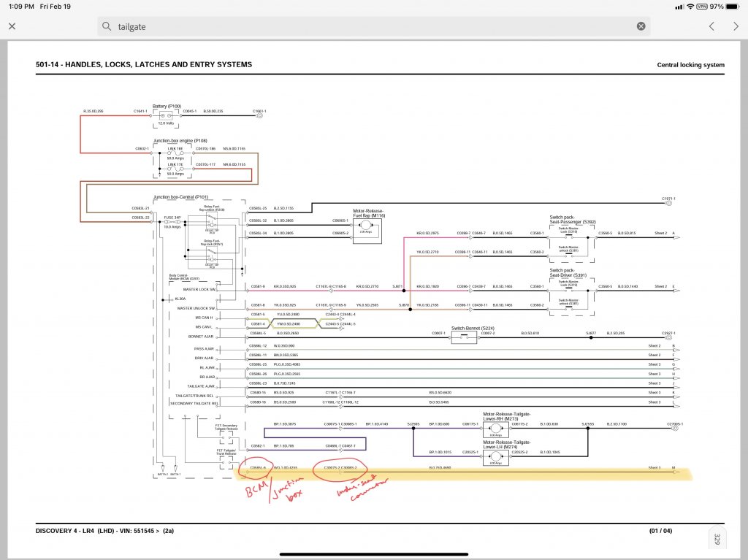The width and height of the screenshot is (748, 560).
Task: Select the "Central locking system" page header
Action: pyautogui.click(x=691, y=65)
